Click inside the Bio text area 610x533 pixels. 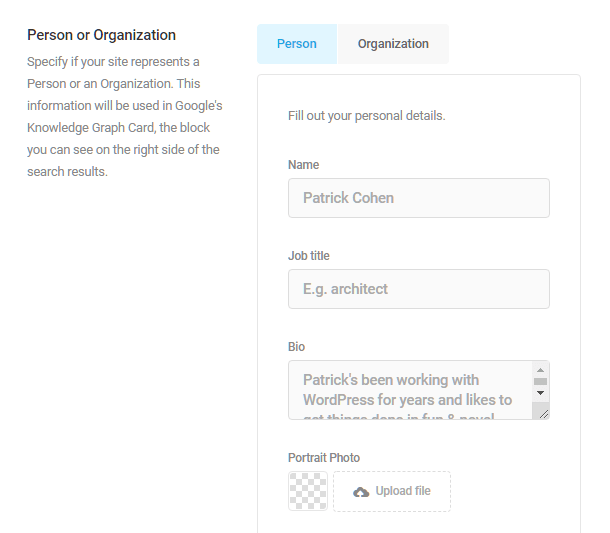click(410, 390)
